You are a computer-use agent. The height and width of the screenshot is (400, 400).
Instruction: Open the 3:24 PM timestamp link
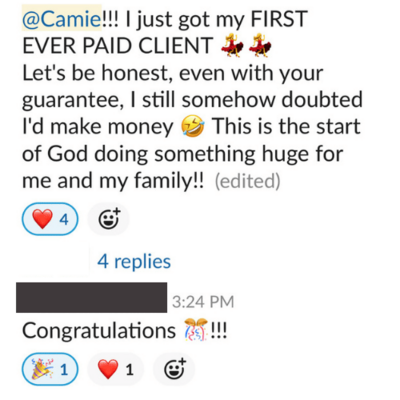point(203,302)
